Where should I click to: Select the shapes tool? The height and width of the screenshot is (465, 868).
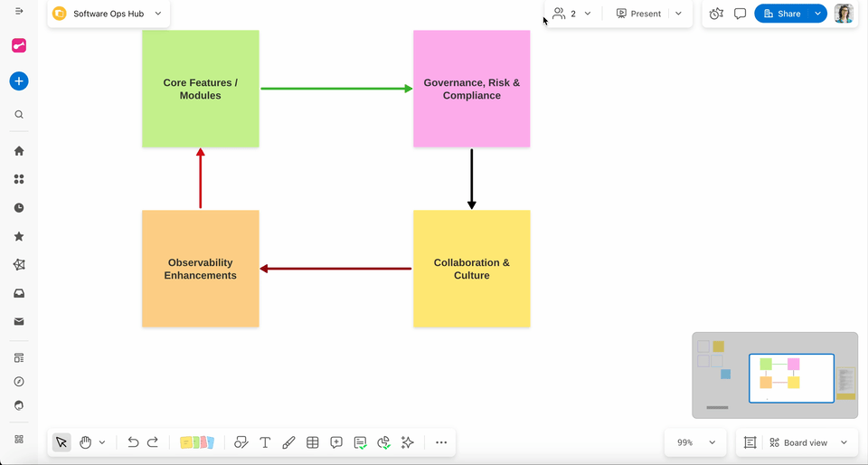(241, 442)
